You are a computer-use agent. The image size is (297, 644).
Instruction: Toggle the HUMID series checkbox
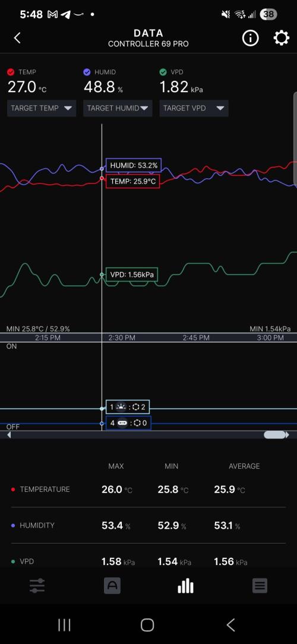pos(87,72)
